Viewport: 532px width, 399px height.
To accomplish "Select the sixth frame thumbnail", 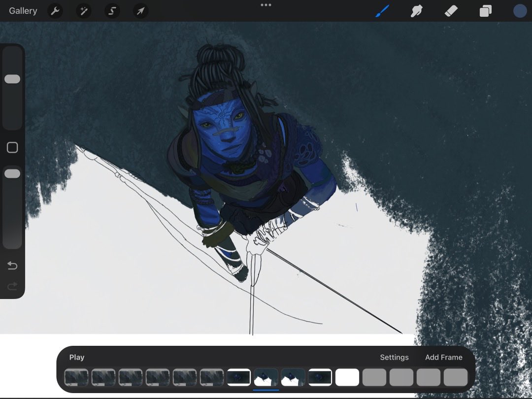I will 212,377.
